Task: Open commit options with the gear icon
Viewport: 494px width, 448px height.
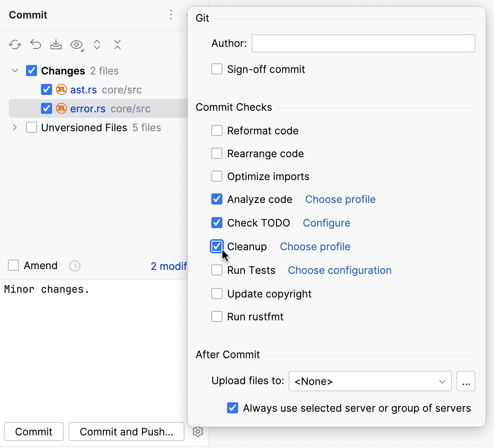Action: pos(198,431)
